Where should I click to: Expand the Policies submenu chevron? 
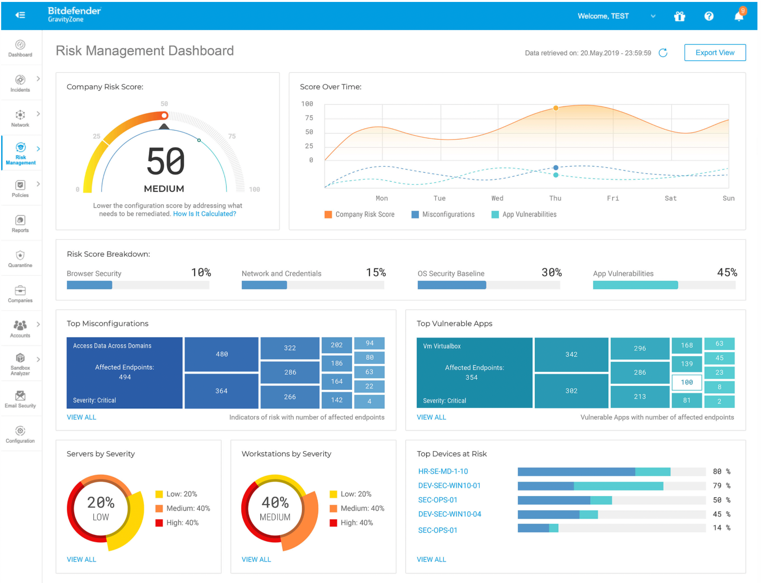[38, 184]
